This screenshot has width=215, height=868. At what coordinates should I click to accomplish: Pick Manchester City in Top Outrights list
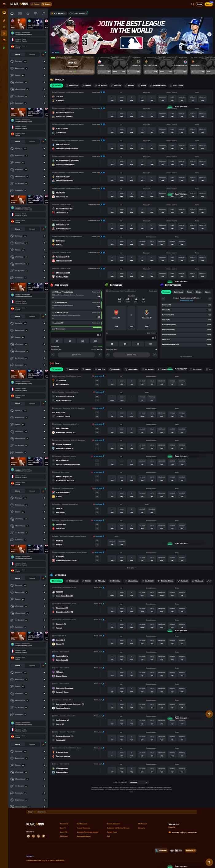pyautogui.click(x=186, y=315)
